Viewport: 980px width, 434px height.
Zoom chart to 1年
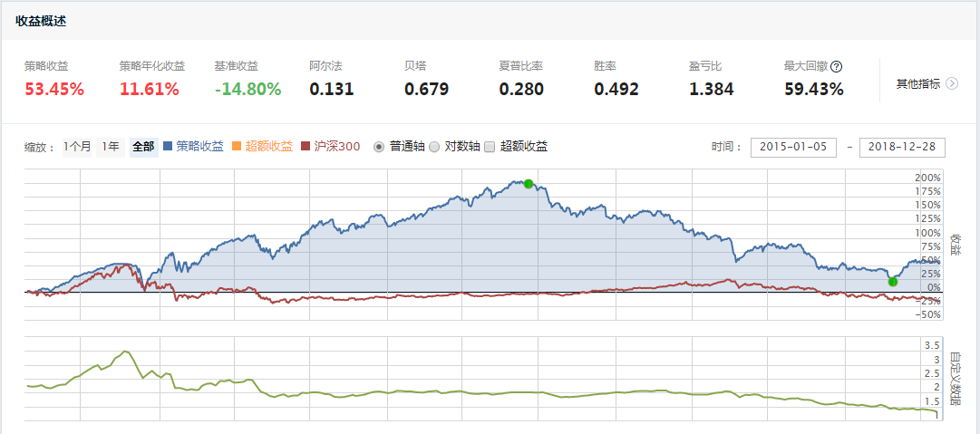click(x=110, y=147)
